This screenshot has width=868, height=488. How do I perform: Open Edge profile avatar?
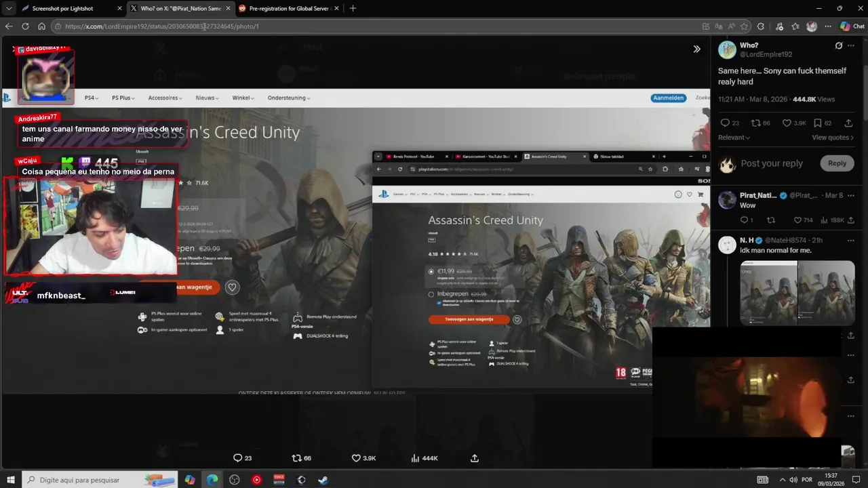point(812,26)
